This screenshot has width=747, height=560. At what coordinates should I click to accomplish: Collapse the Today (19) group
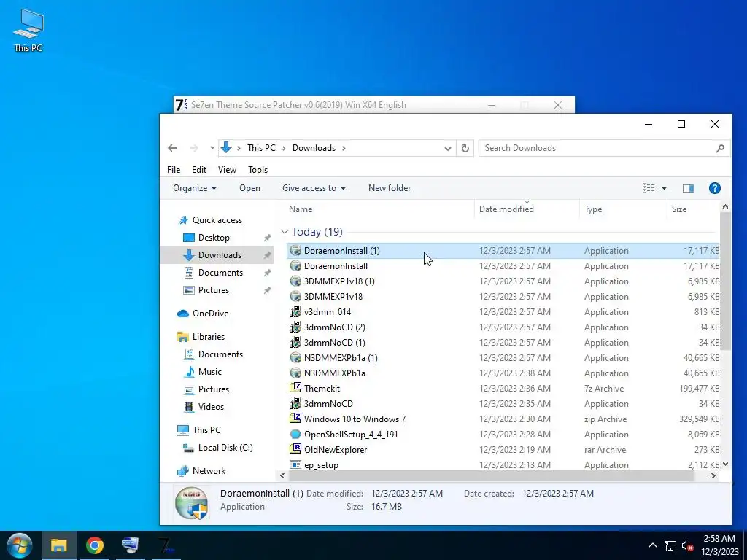(x=285, y=232)
